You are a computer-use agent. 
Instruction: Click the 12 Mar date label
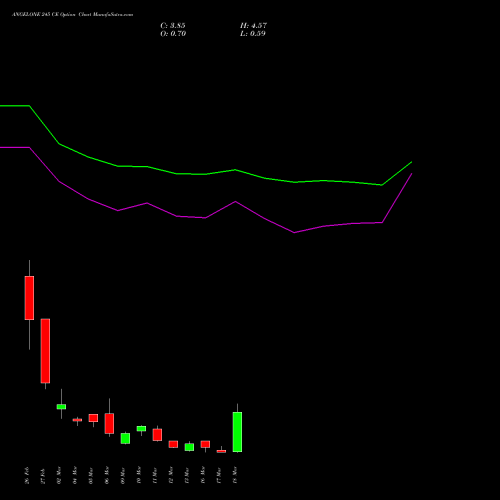[171, 476]
